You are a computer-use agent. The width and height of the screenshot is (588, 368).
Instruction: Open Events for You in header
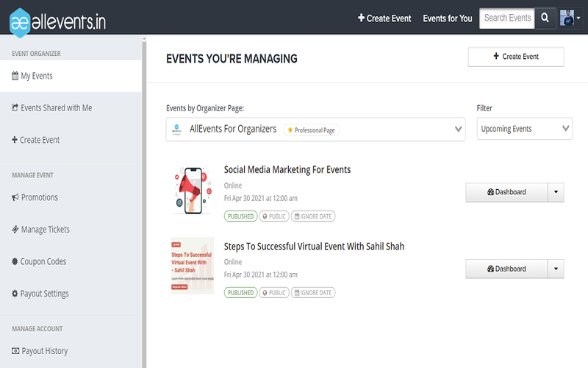click(x=448, y=18)
